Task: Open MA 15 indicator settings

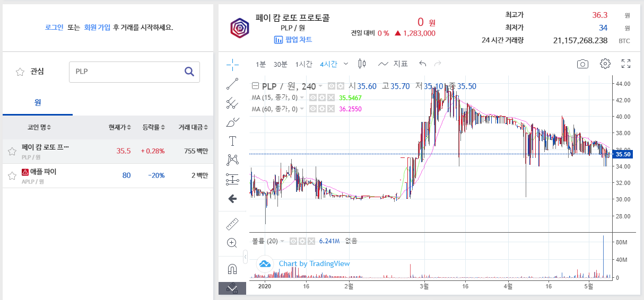Action: tap(321, 98)
